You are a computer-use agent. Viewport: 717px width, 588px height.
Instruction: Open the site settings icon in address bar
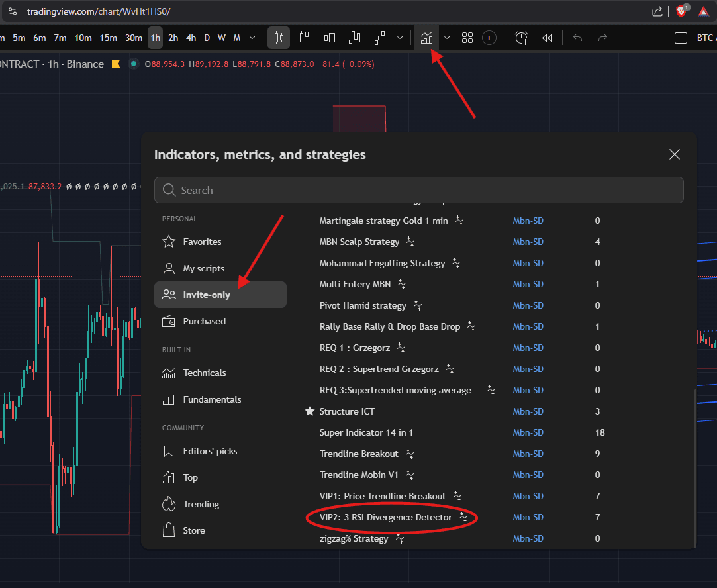point(13,11)
